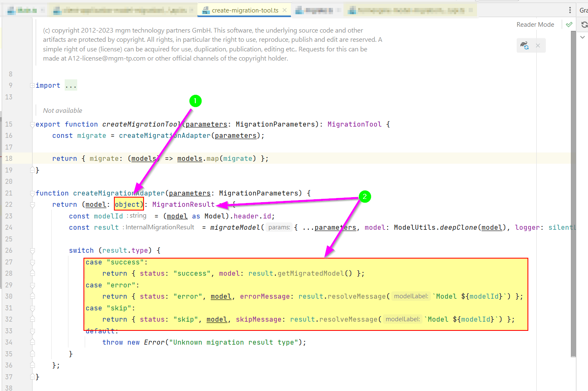Screen dimensions: 588x391
Task: Click the modelLabel hint on line 30
Action: (411, 296)
